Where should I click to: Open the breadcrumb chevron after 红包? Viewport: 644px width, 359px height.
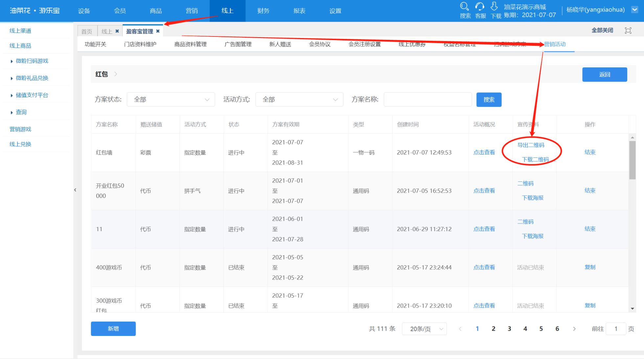tap(116, 74)
